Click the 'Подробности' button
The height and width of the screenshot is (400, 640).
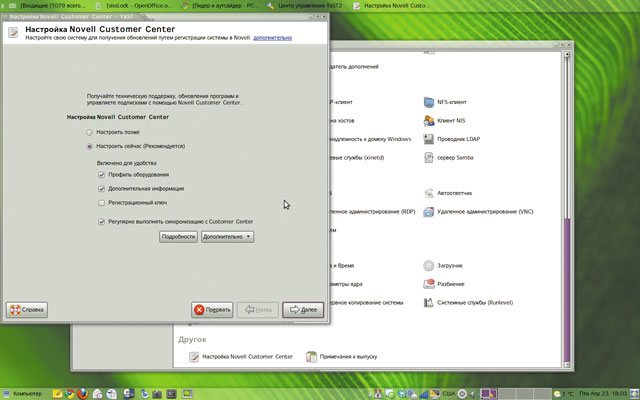click(x=178, y=237)
